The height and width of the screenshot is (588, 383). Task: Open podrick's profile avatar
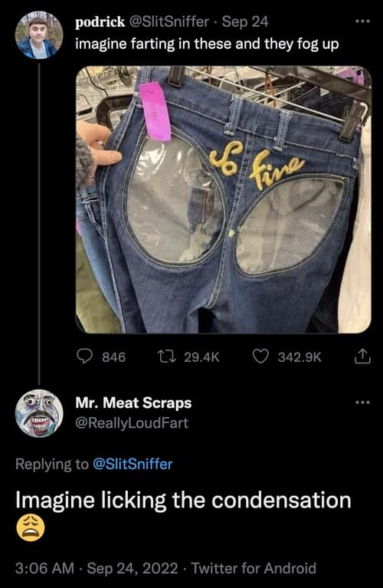pyautogui.click(x=39, y=35)
